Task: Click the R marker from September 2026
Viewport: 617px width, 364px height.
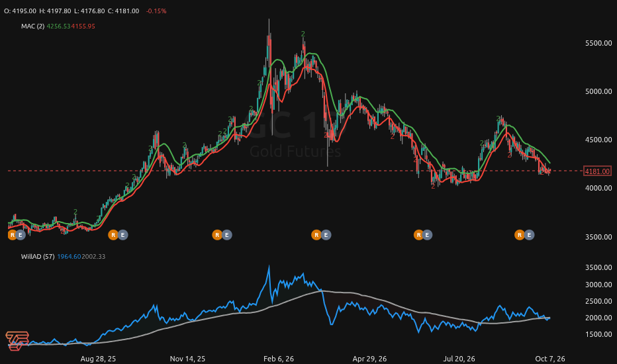Action: pos(520,235)
